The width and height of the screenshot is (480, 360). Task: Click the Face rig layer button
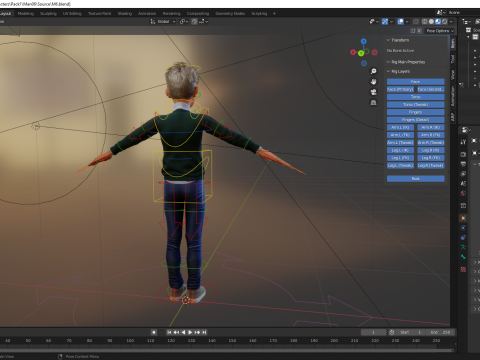tap(415, 82)
